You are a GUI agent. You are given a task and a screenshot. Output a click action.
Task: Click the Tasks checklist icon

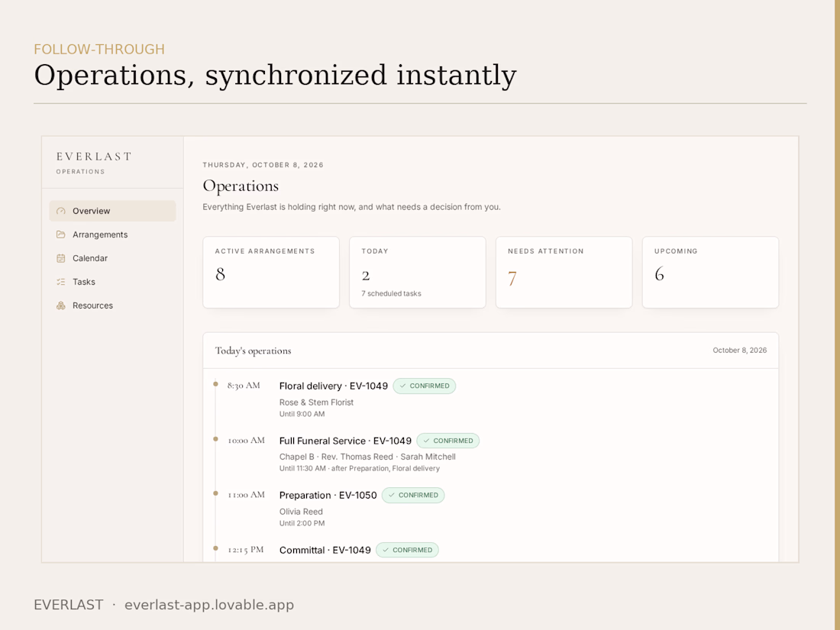(x=61, y=282)
